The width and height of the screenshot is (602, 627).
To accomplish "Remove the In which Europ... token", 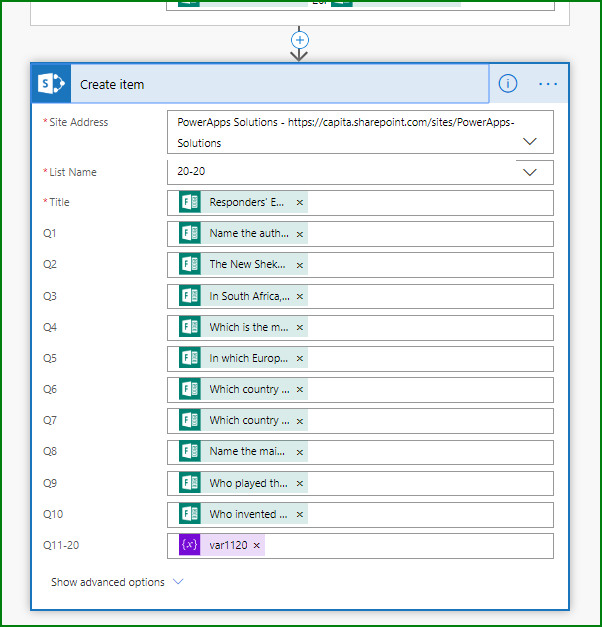I will pos(300,359).
